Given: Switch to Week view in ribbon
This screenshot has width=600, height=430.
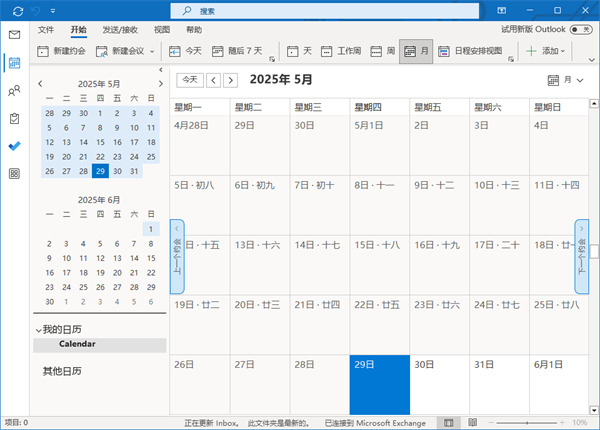Looking at the screenshot, I should coord(382,51).
